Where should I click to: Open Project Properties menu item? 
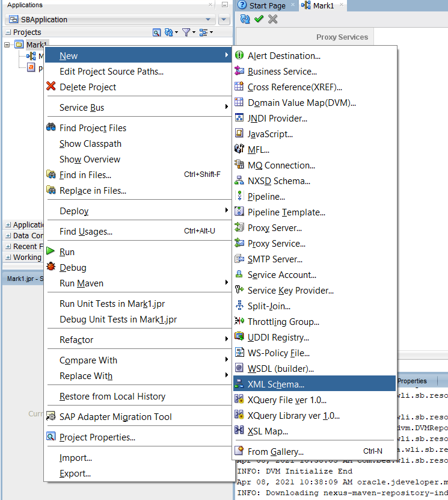pos(97,437)
